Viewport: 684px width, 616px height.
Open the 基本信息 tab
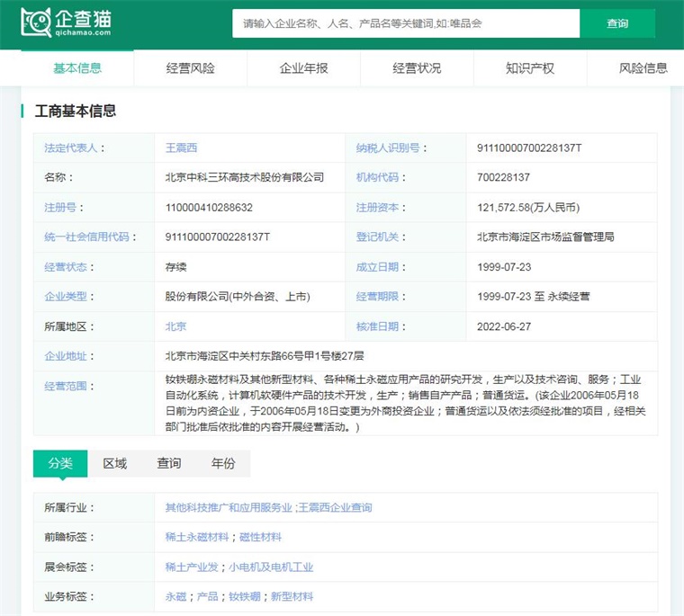tap(77, 68)
